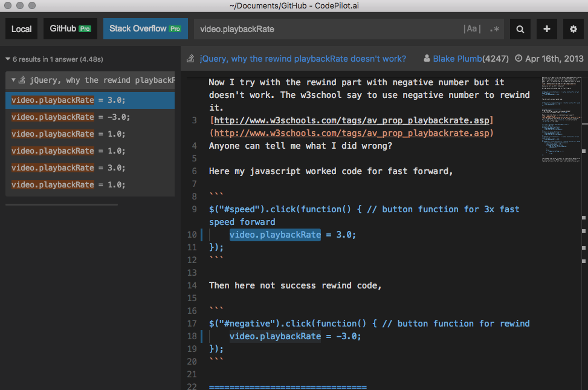Screen dimensions: 588x390
Task: Switch to the GitHub Pro tab
Action: pyautogui.click(x=70, y=29)
